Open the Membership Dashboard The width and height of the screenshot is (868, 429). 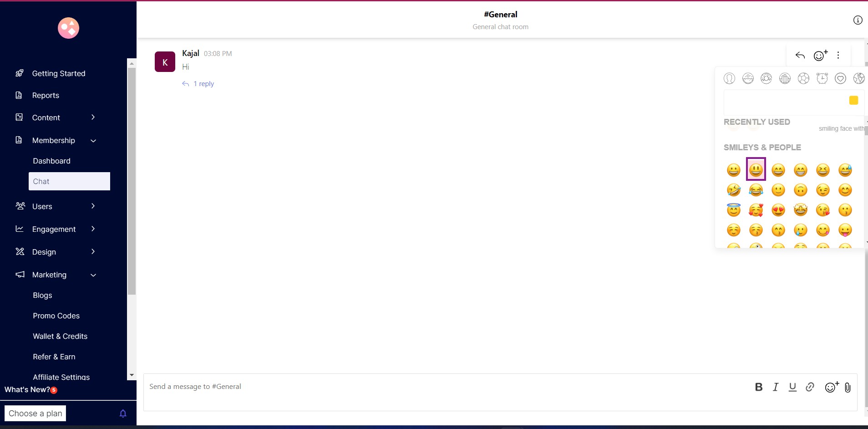(51, 161)
